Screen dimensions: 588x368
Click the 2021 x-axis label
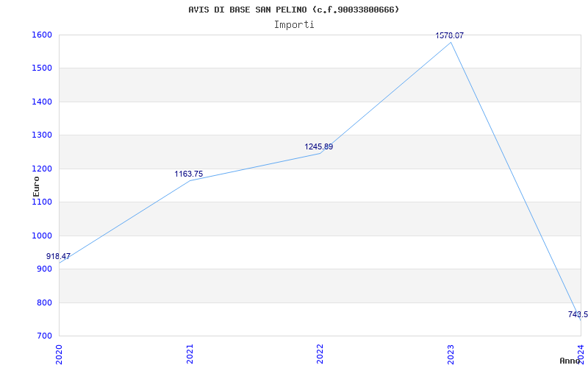pos(190,354)
